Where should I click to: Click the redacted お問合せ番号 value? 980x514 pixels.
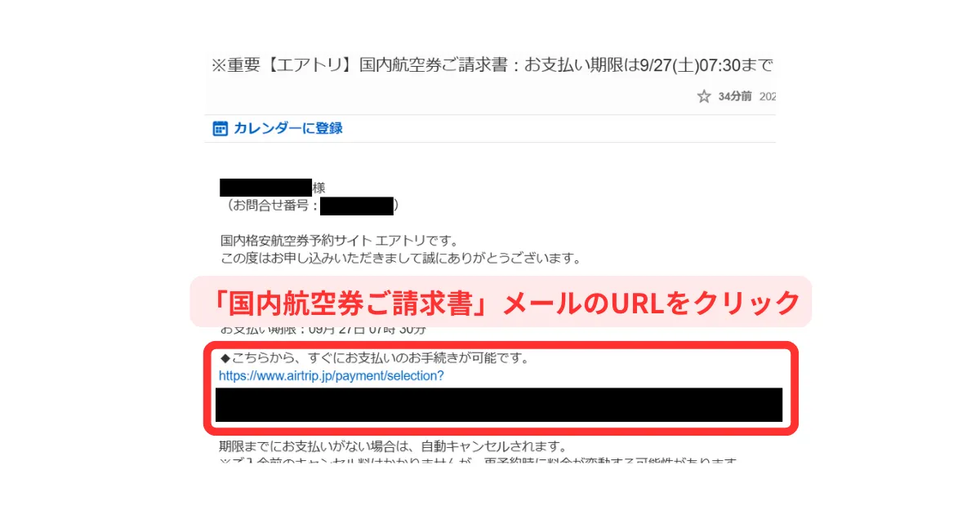point(357,206)
